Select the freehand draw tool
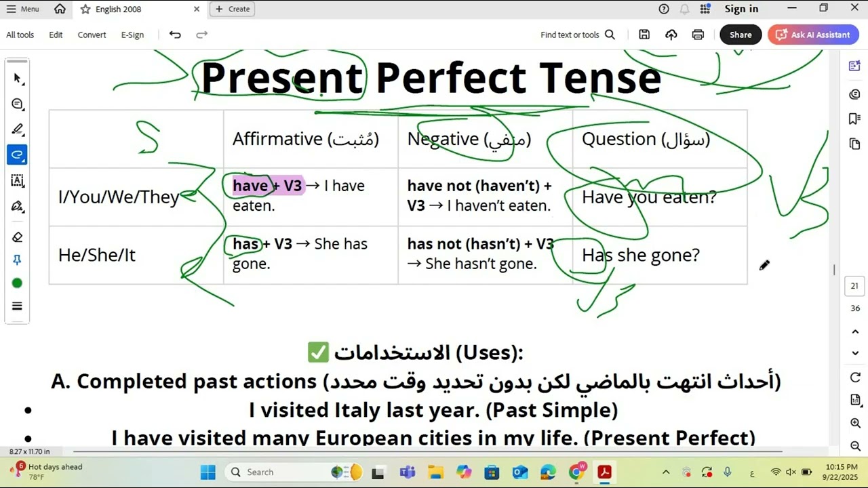The height and width of the screenshot is (488, 868). (x=18, y=155)
